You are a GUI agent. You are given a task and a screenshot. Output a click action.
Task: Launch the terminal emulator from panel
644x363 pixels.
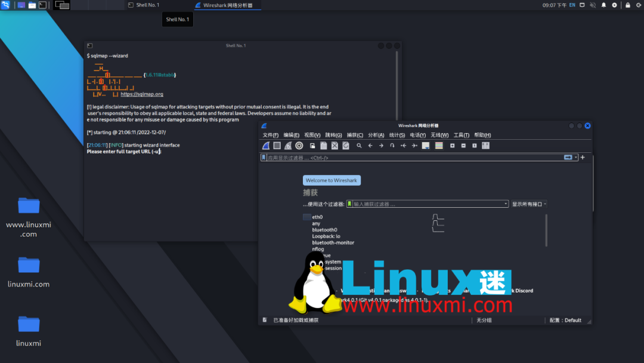[x=43, y=5]
